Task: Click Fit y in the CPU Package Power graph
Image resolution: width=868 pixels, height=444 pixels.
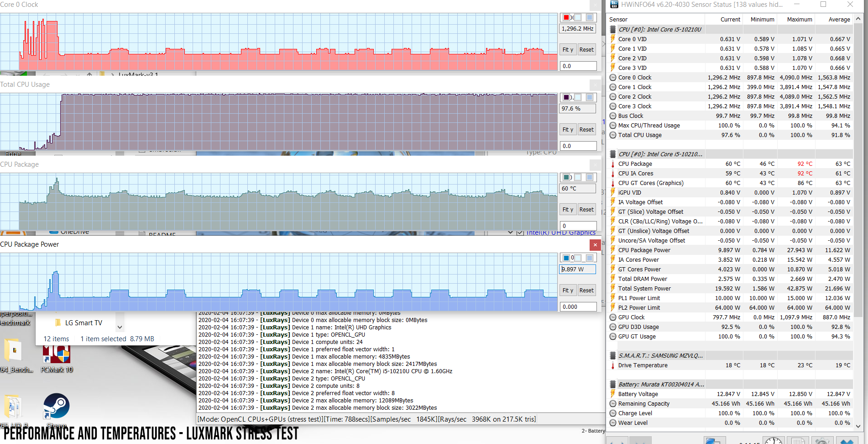Action: click(568, 291)
